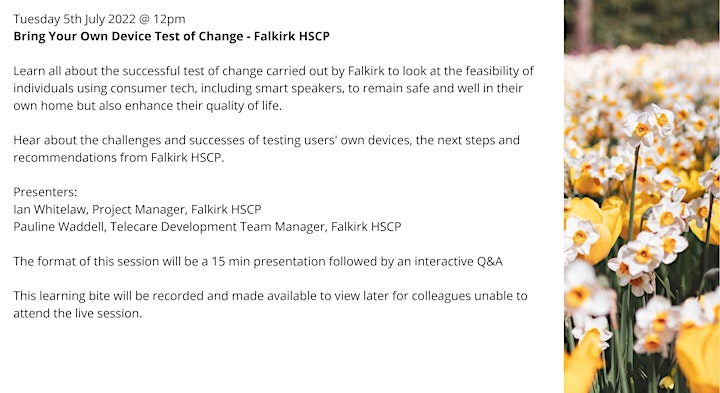
Task: Click 'attend the live session' text
Action: click(x=77, y=314)
